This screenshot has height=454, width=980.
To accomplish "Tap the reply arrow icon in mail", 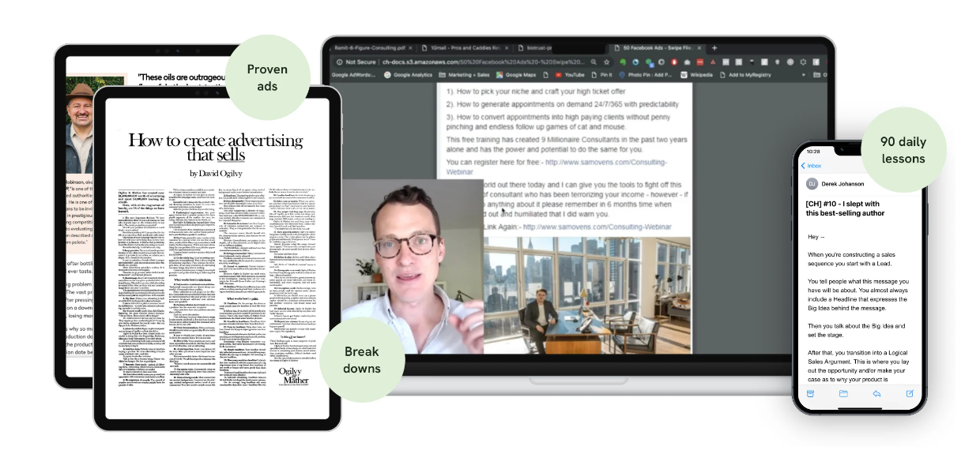I will click(876, 393).
